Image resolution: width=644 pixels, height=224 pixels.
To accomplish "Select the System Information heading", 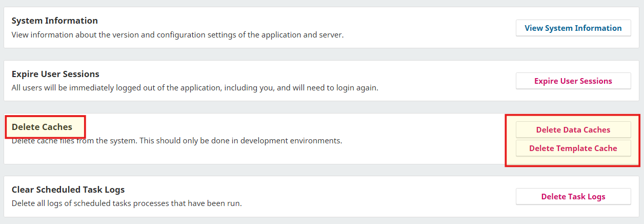I will (x=54, y=21).
